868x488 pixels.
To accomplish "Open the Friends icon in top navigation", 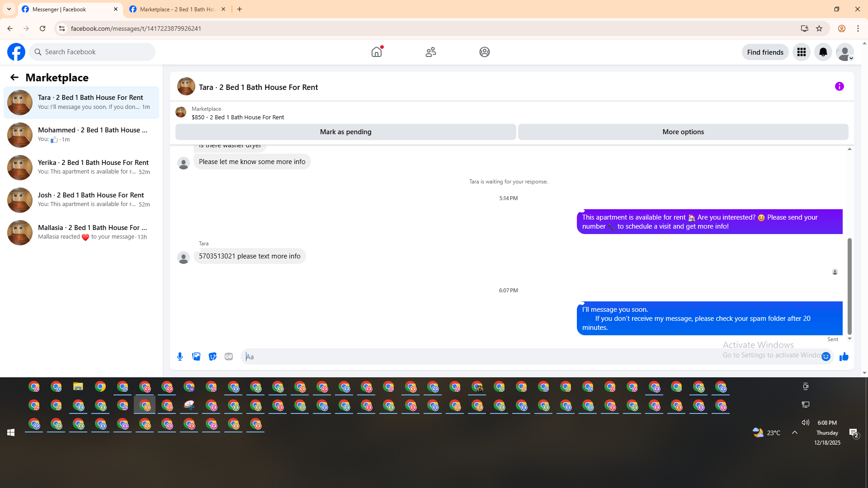I will click(431, 52).
